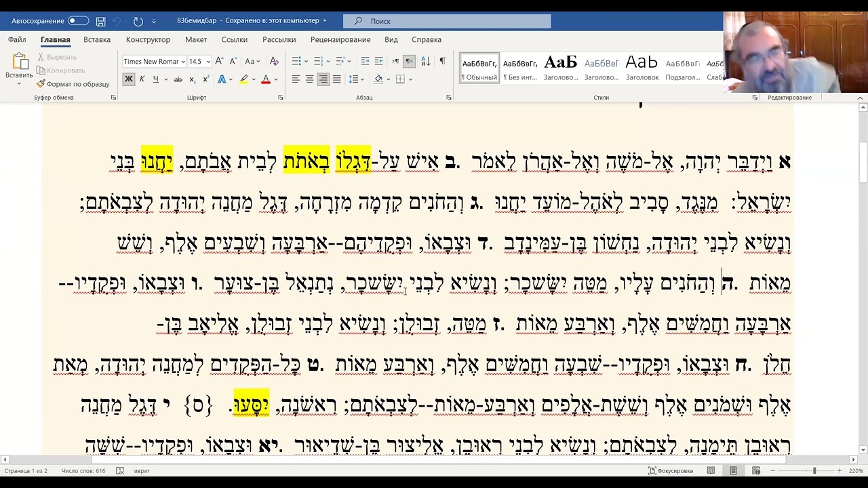Open Шрифт dialog launcher
Screen dimensions: 868x488
tap(281, 98)
